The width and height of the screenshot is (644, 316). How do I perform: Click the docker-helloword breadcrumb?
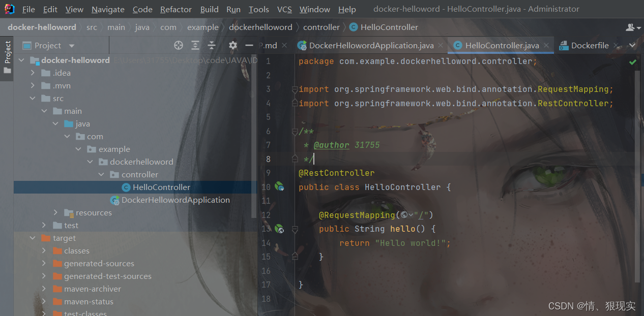(42, 27)
